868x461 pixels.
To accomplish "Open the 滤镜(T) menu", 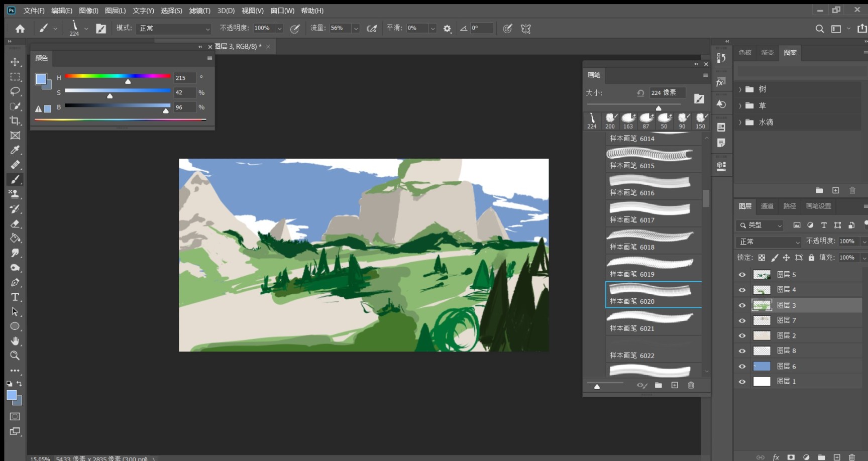I will point(199,11).
